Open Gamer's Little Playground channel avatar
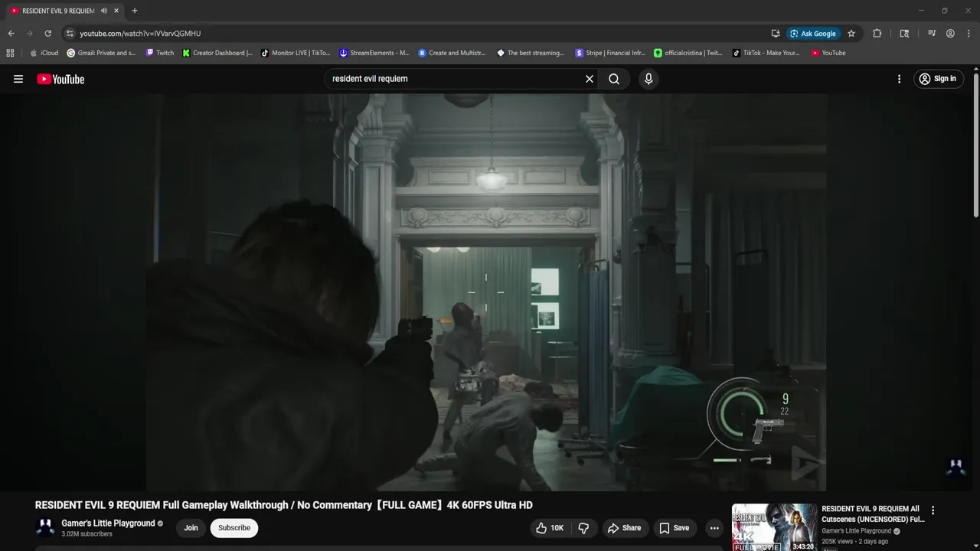The width and height of the screenshot is (980, 551). [x=46, y=528]
